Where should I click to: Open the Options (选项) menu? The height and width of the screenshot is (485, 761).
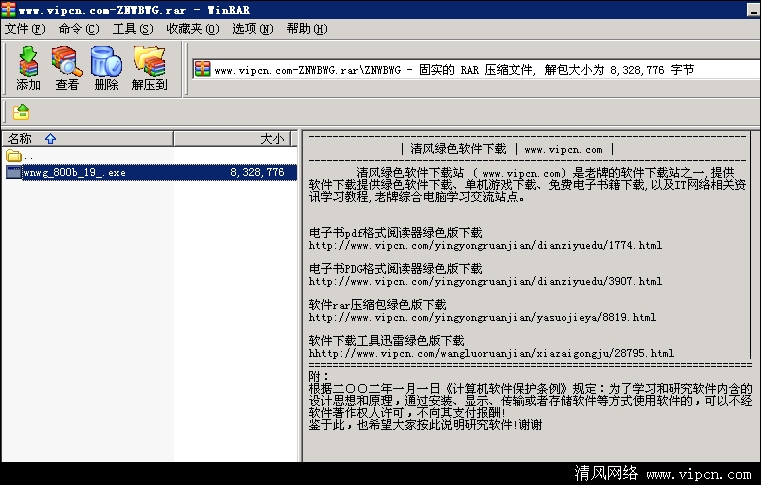(x=252, y=29)
